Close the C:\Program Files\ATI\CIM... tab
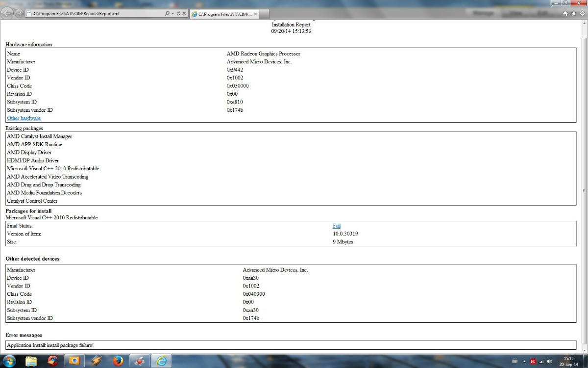The image size is (588, 368). point(255,14)
